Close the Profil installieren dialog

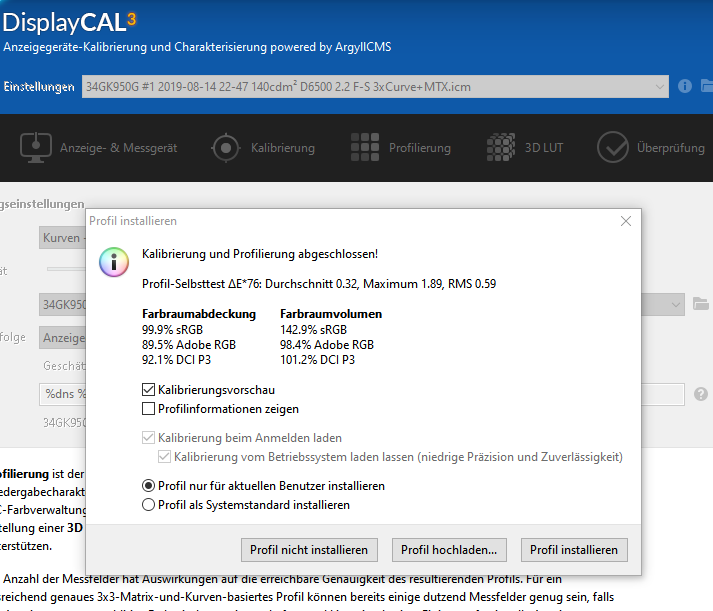coord(626,221)
